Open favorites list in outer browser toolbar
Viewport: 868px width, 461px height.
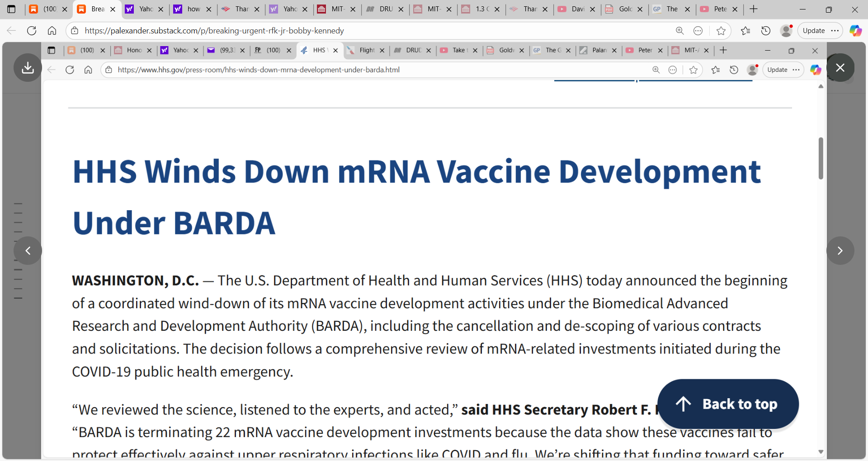[x=745, y=31]
